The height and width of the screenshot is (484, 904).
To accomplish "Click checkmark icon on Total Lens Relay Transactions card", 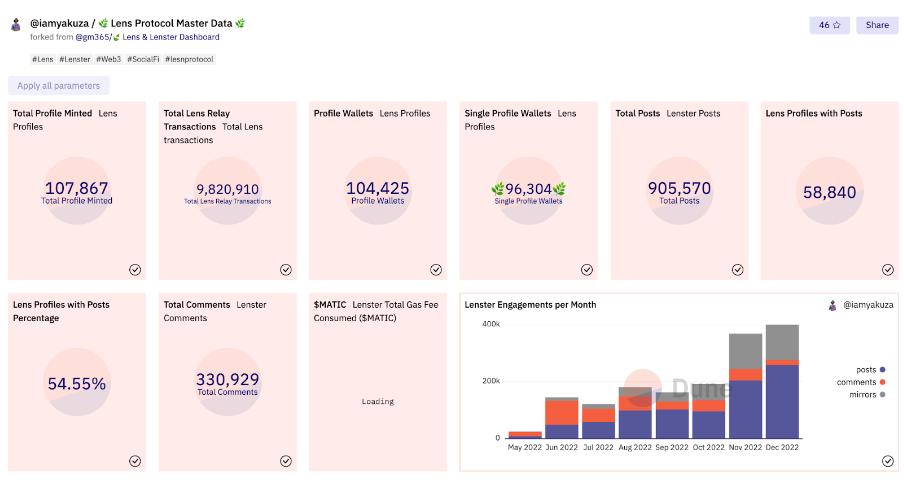I will coord(286,269).
